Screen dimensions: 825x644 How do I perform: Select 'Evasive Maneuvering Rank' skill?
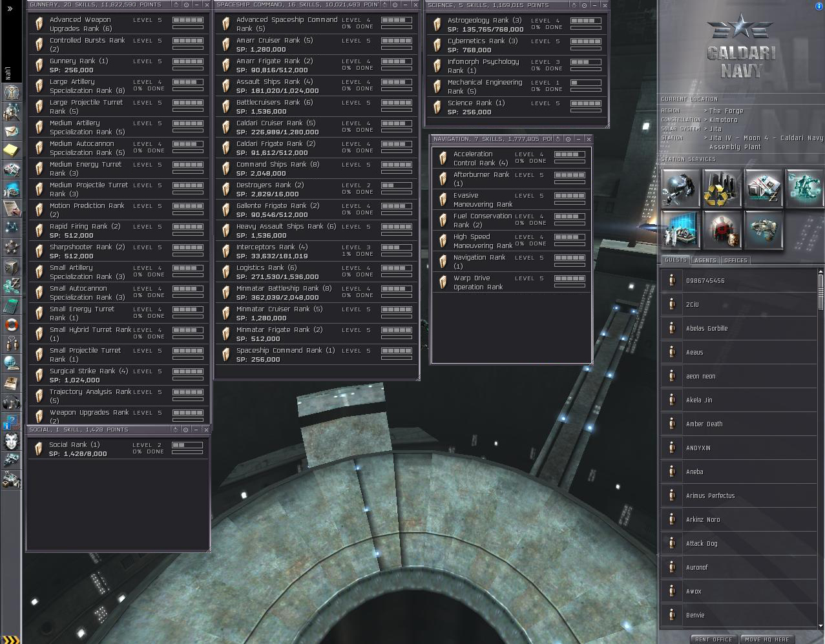click(x=511, y=200)
